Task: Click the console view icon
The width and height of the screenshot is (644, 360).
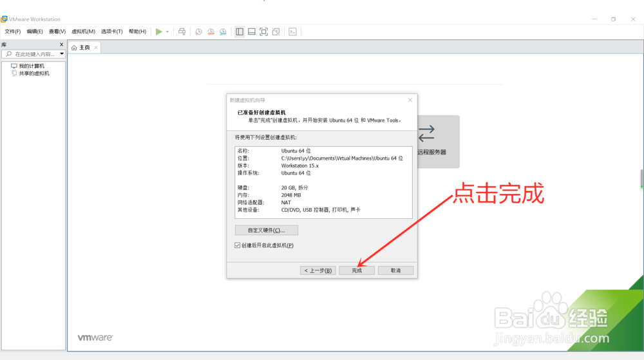Action: (292, 32)
